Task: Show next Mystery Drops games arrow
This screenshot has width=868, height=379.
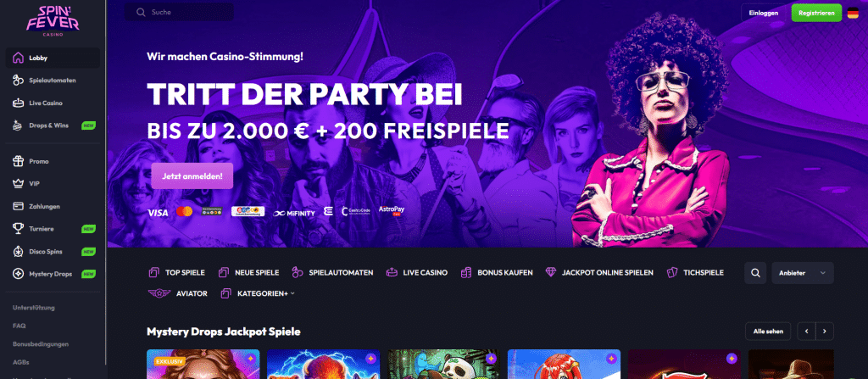Action: [x=824, y=332]
